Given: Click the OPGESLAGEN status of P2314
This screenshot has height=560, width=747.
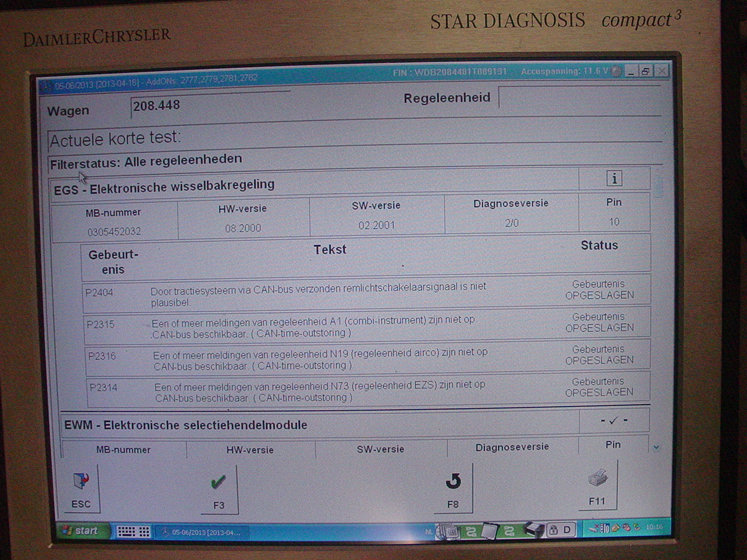Looking at the screenshot, I should pyautogui.click(x=599, y=393).
